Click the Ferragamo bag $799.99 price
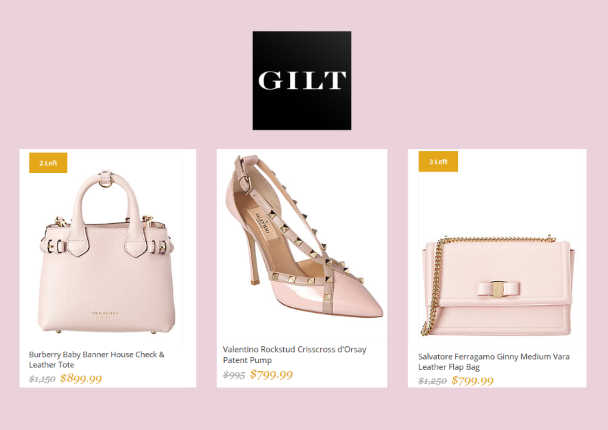The width and height of the screenshot is (608, 430). coord(472,380)
